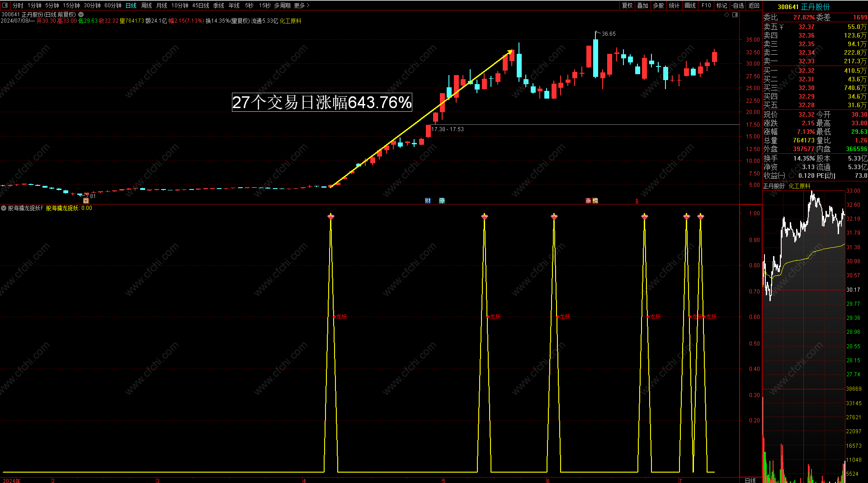Click 化工原料 link above mini intraday chart
Viewport: 868px width, 483px height.
click(800, 186)
